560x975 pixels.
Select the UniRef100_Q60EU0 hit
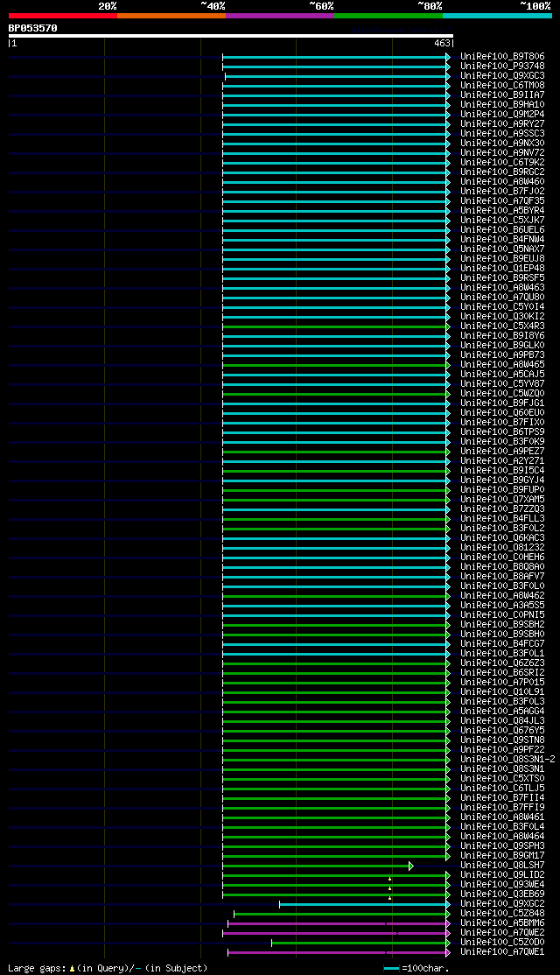[x=502, y=412]
